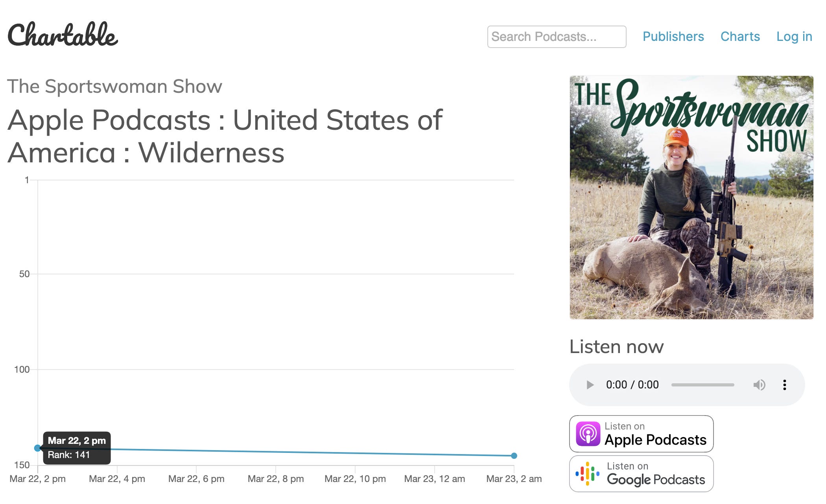This screenshot has height=504, width=826.
Task: Play the audio preview
Action: point(590,384)
